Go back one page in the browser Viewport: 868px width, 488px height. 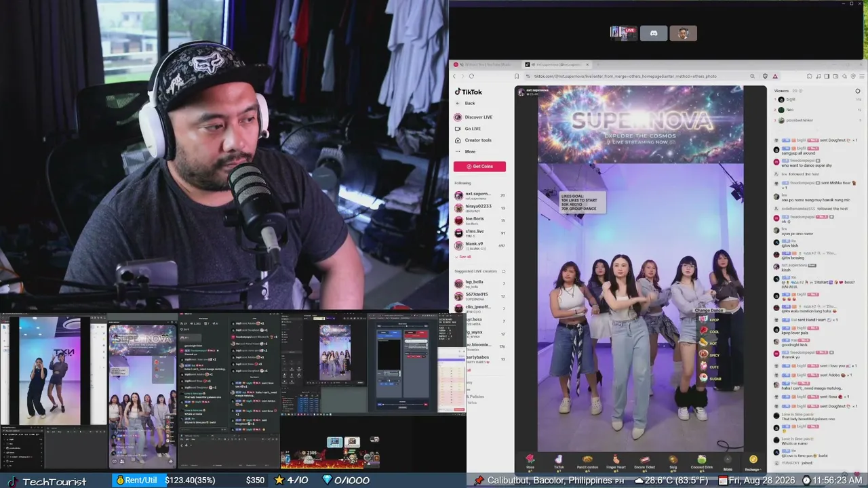click(455, 76)
